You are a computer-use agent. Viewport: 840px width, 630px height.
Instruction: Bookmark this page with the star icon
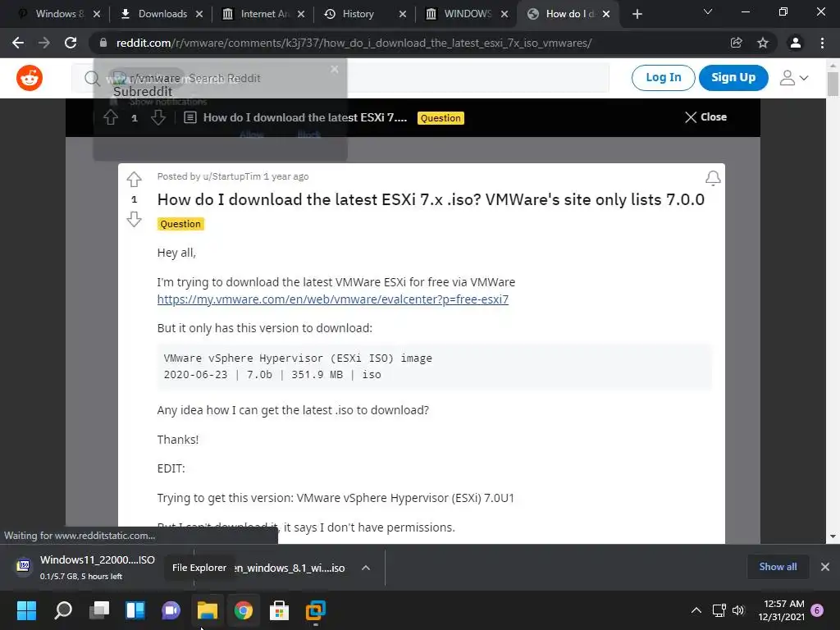pyautogui.click(x=763, y=43)
